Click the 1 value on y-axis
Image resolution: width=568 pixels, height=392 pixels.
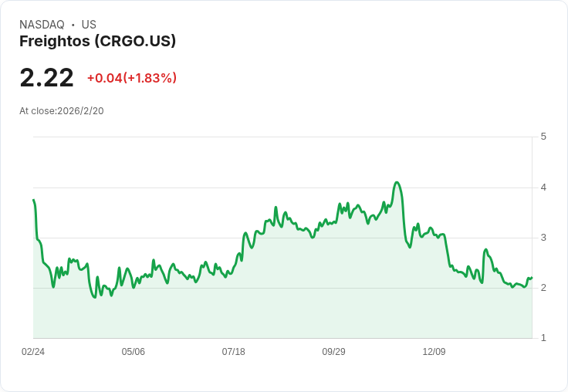click(543, 338)
